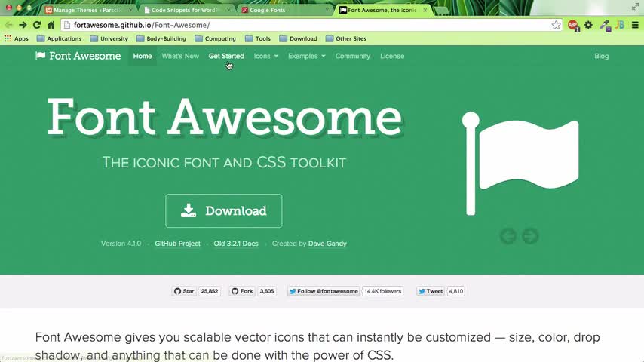This screenshot has height=362, width=644.
Task: Expand the Examples nav dropdown
Action: (x=306, y=56)
